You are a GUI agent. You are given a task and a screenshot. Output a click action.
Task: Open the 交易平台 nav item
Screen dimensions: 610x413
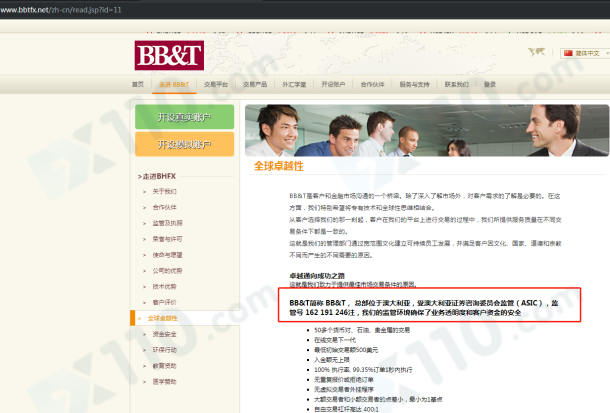[216, 84]
